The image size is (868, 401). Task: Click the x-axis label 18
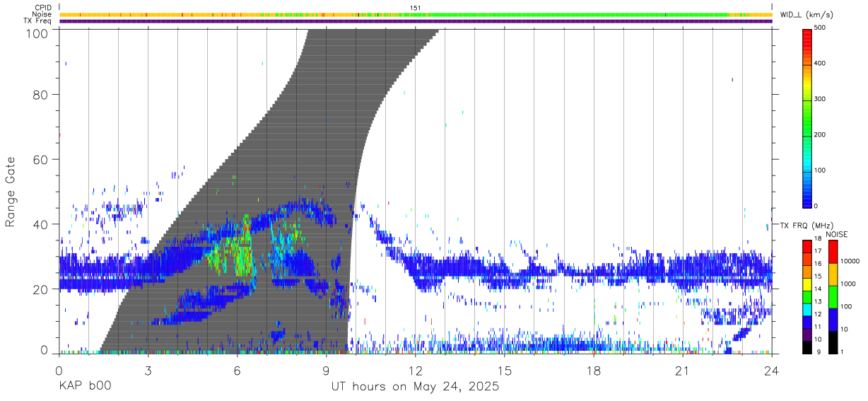[x=594, y=370]
